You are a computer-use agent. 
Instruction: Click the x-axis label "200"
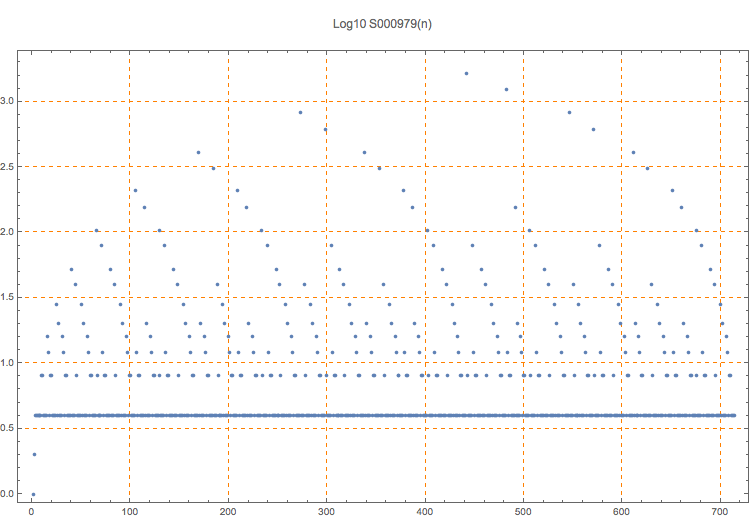coord(228,512)
